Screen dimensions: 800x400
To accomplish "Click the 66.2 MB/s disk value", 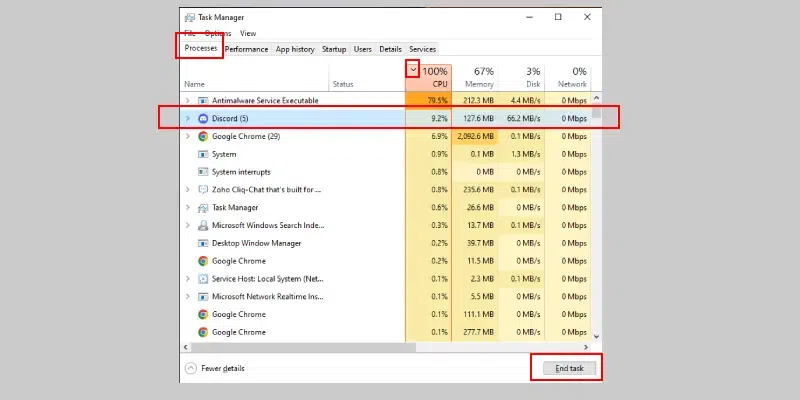I will click(523, 118).
